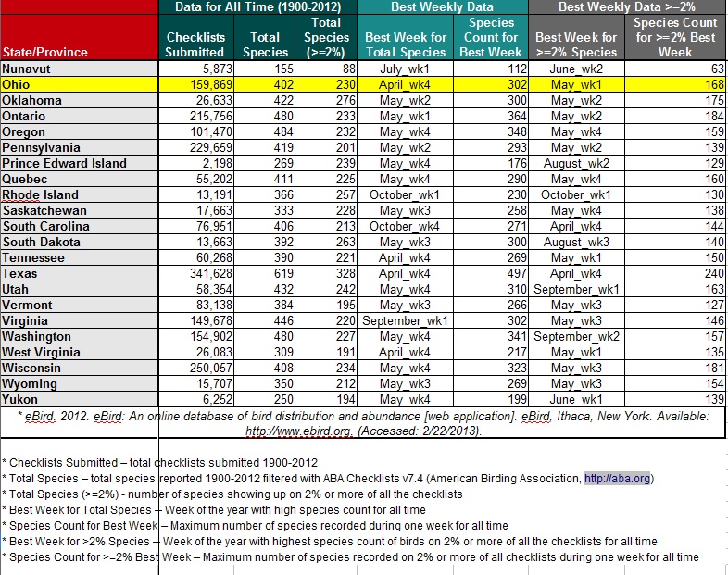Click Pennsylvania checklists value 229,659
The width and height of the screenshot is (728, 575).
pos(196,147)
